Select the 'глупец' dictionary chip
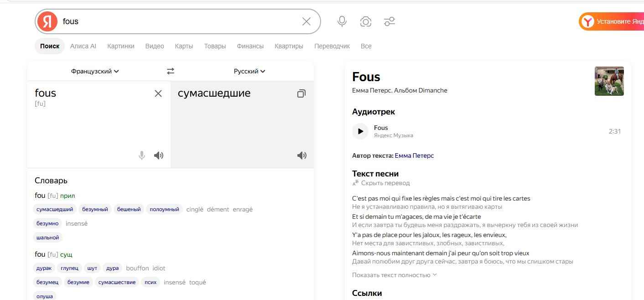Screen dimensions: 644x300 (70, 268)
